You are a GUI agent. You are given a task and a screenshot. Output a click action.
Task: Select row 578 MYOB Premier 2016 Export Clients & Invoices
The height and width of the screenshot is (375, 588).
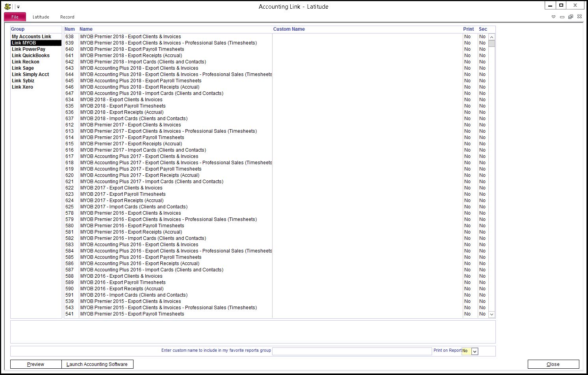tap(276, 213)
